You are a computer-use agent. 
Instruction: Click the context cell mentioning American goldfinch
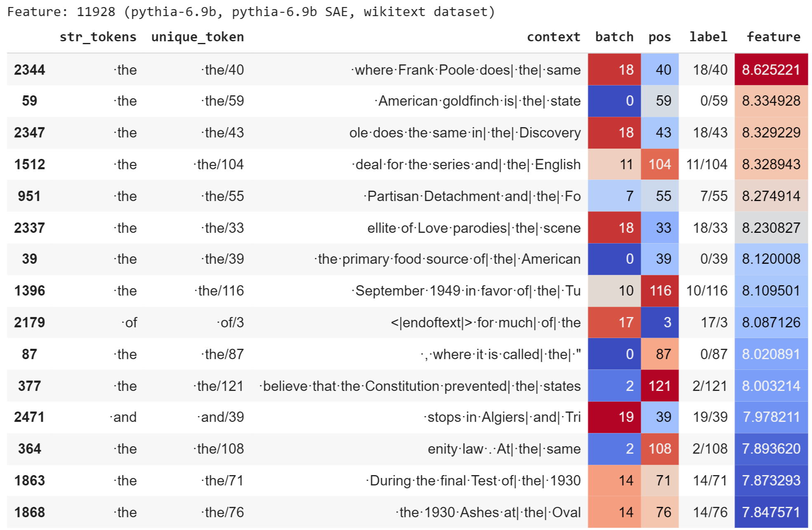coord(477,101)
